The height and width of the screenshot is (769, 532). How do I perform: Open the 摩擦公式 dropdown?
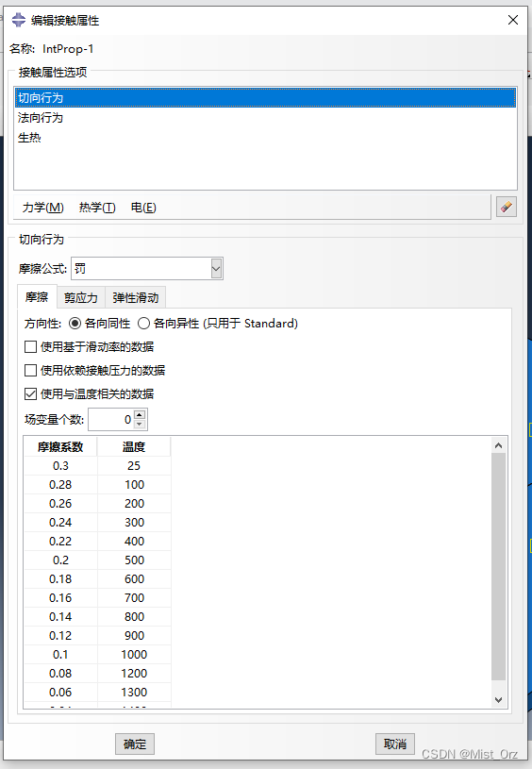216,269
